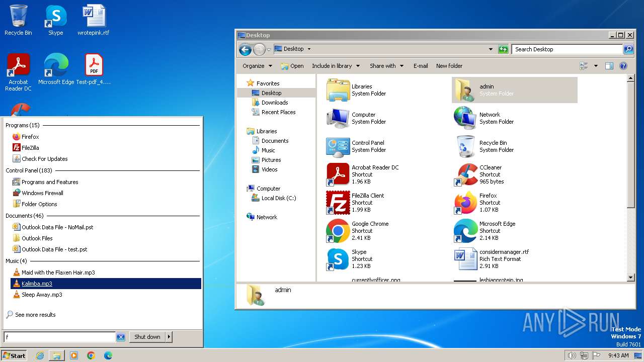Open Folder Options from search results
The width and height of the screenshot is (644, 362).
click(106, 204)
